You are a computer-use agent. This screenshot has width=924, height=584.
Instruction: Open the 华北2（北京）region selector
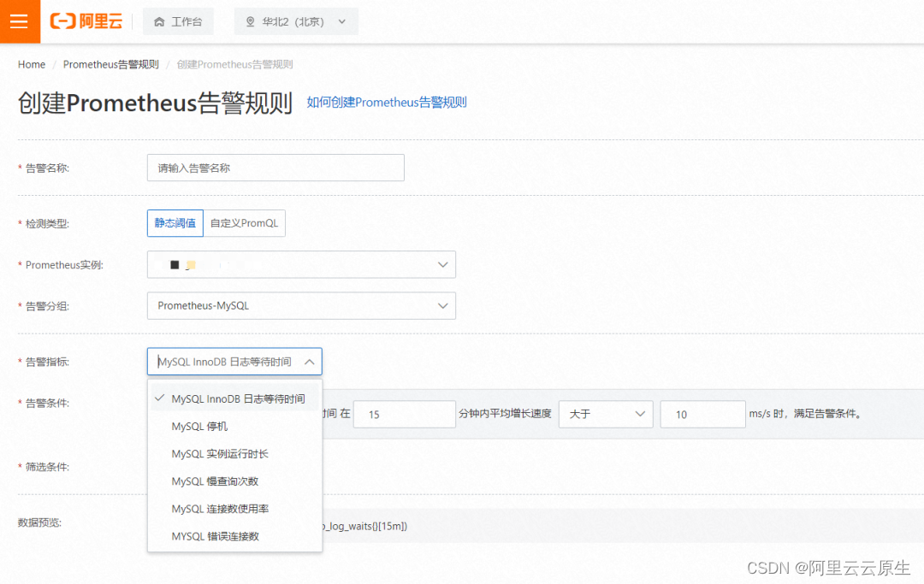[x=296, y=21]
